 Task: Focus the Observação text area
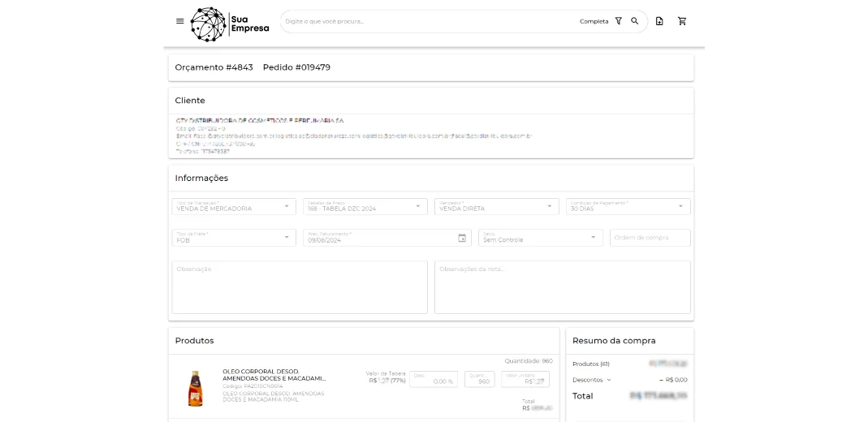click(299, 287)
